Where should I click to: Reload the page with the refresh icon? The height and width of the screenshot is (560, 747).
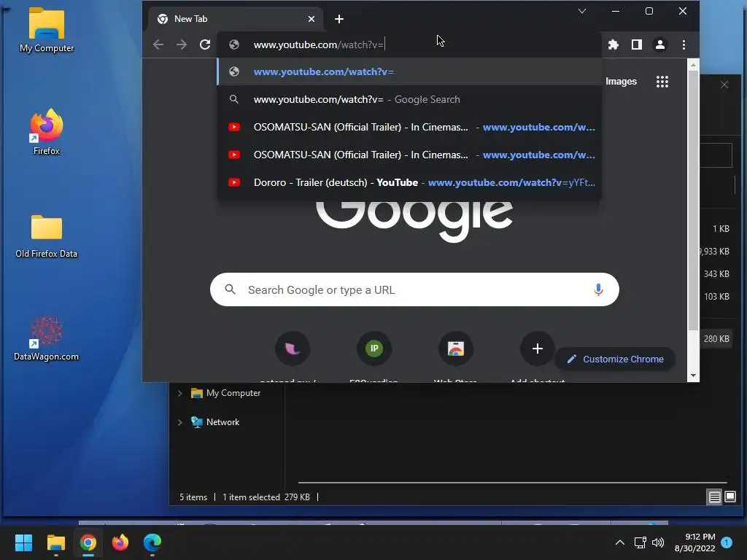point(205,44)
